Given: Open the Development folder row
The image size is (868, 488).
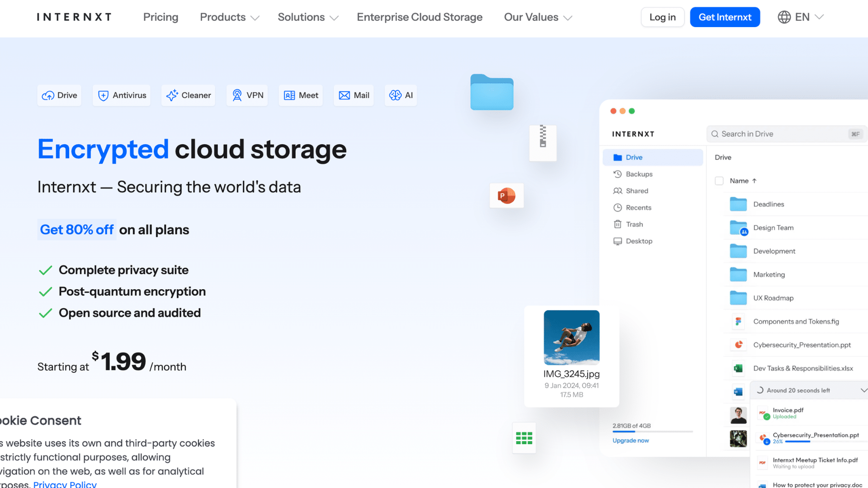Looking at the screenshot, I should click(795, 251).
